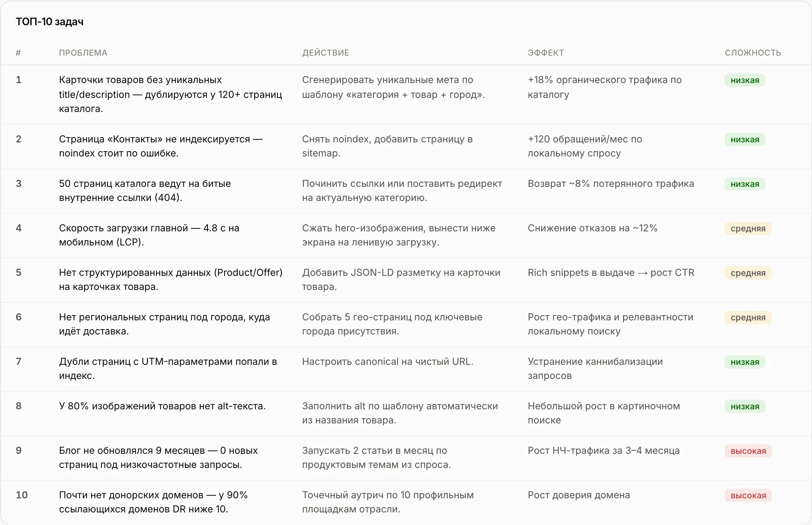This screenshot has height=525, width=812.
Task: Click the action «Настроить canonical на чистый URL»
Action: coord(387,361)
